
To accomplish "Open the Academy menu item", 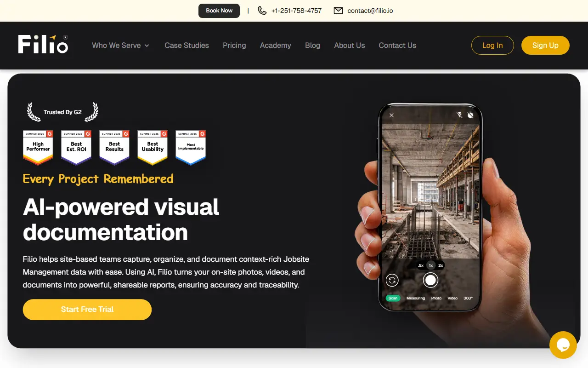I will coord(276,45).
